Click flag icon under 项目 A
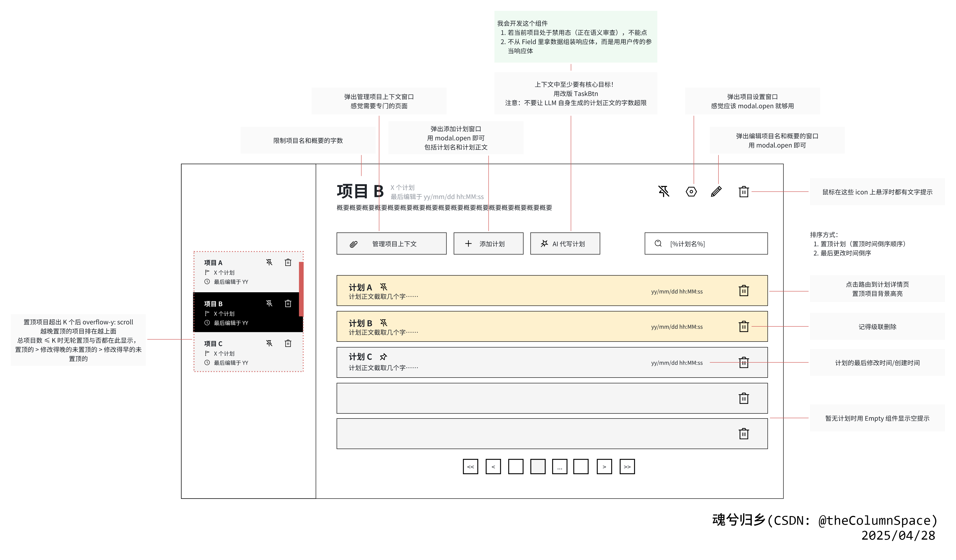This screenshot has height=560, width=956. (x=207, y=272)
